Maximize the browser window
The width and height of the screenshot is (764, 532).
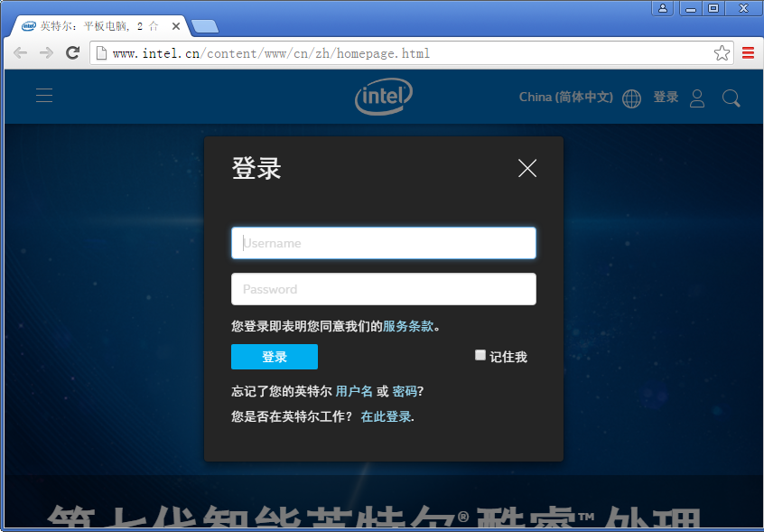click(x=713, y=8)
